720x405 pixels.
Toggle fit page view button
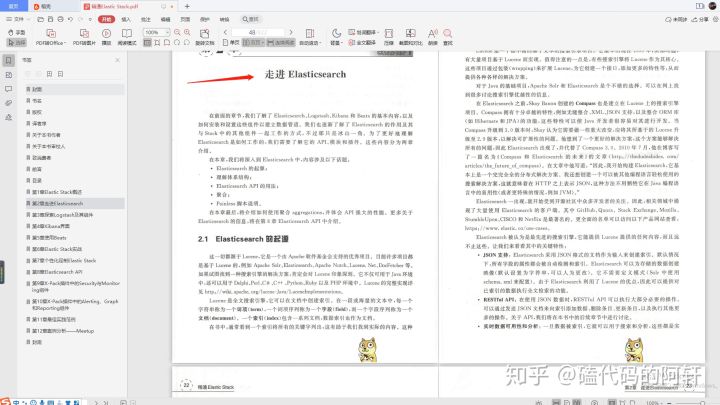[157, 42]
